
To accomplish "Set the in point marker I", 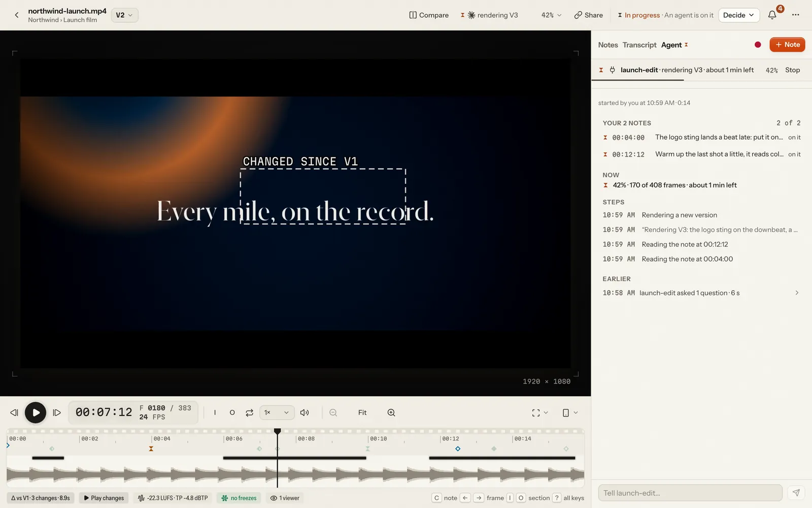I will coord(215,412).
